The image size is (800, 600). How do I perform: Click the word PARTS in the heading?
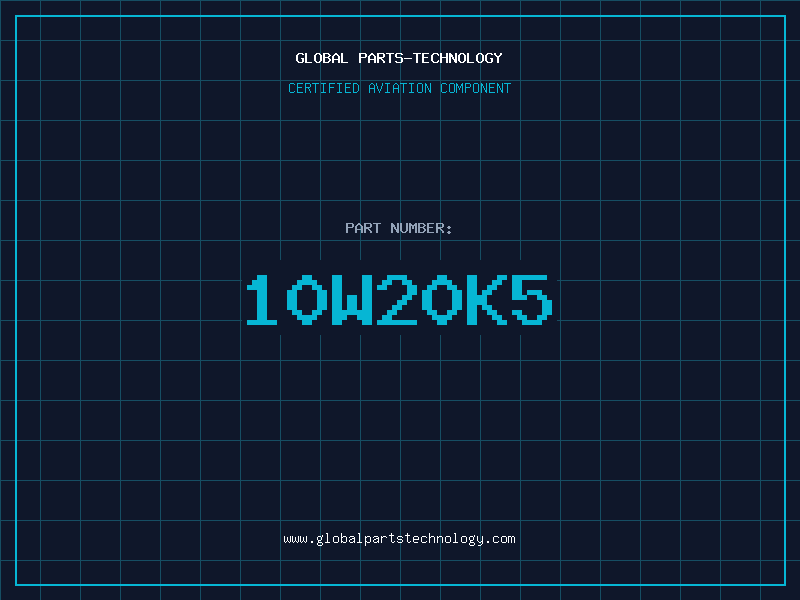pos(381,58)
